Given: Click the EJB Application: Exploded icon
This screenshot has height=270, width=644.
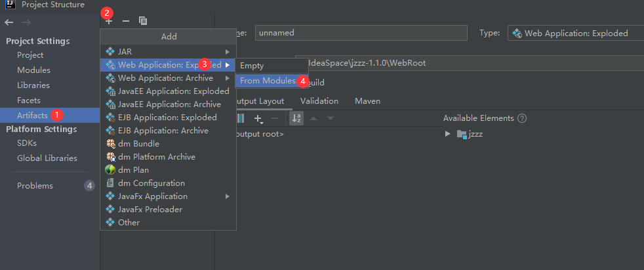Looking at the screenshot, I should pos(110,118).
